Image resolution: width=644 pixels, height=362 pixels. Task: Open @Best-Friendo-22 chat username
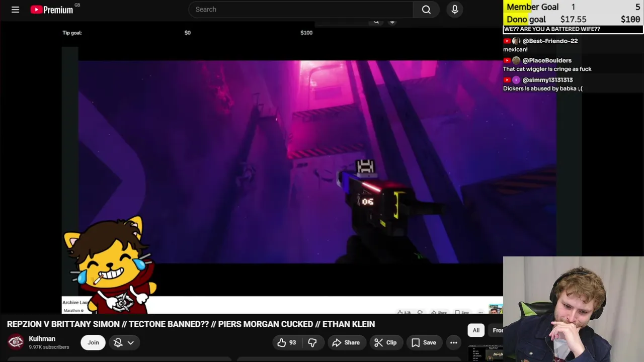click(550, 41)
